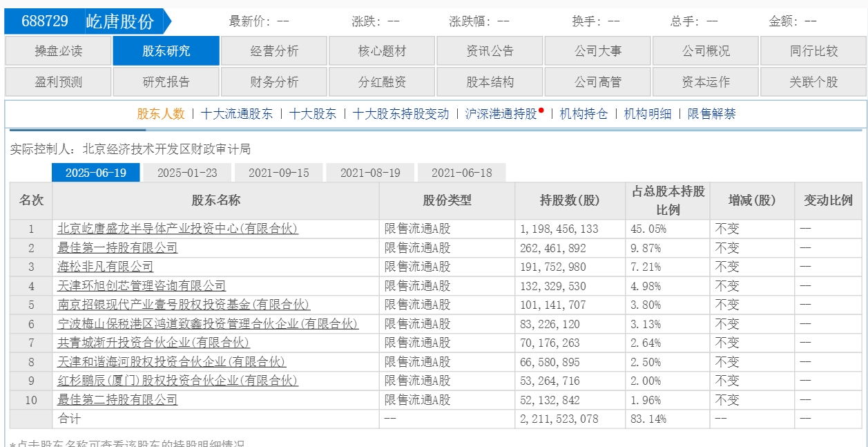This screenshot has width=868, height=447.
Task: Go to the 核心题材 tab
Action: tap(382, 51)
